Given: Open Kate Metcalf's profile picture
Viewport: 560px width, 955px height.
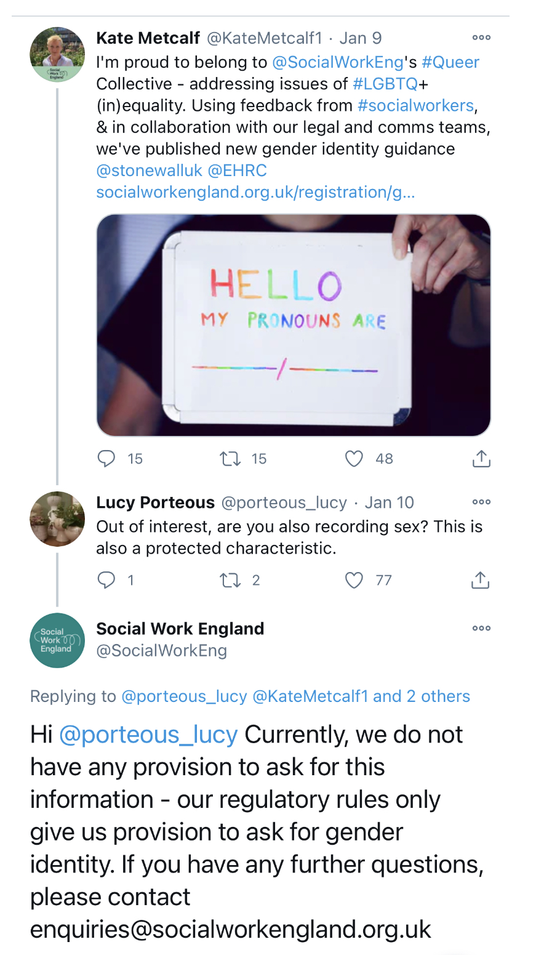Looking at the screenshot, I should 57,55.
